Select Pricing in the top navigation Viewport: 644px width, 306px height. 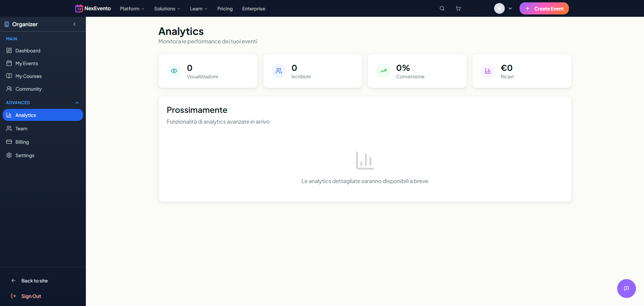(x=225, y=9)
